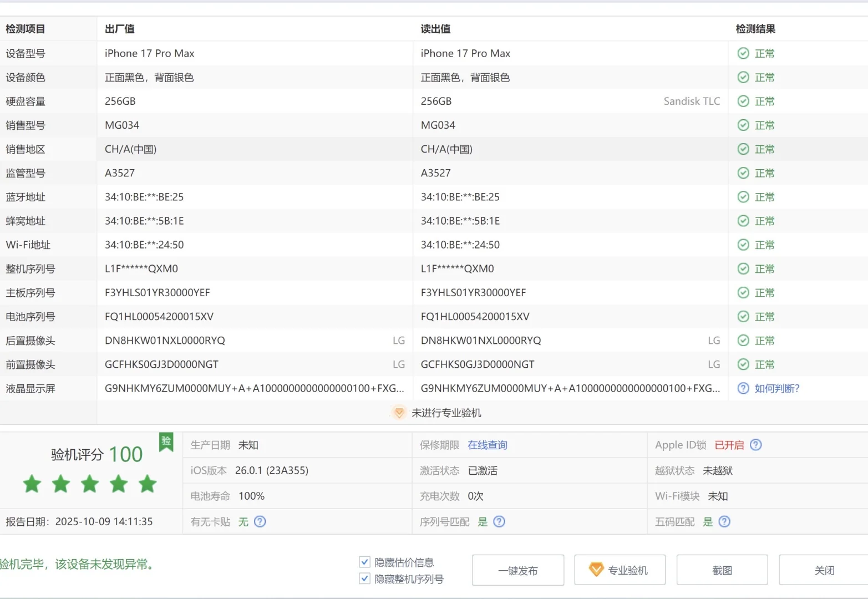Click the 检测结果 column header
Viewport: 868px width, 599px height.
(x=755, y=29)
